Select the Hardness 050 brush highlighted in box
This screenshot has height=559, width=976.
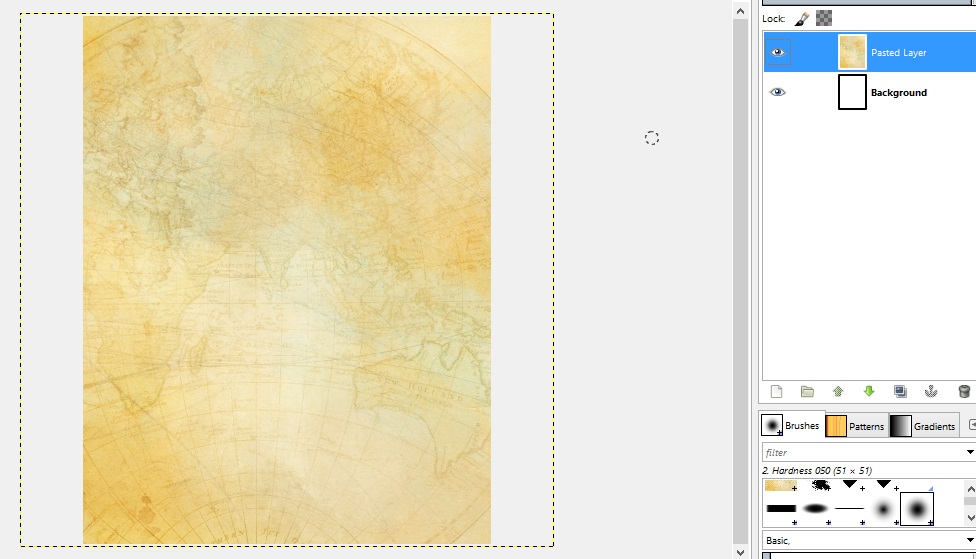tap(917, 509)
